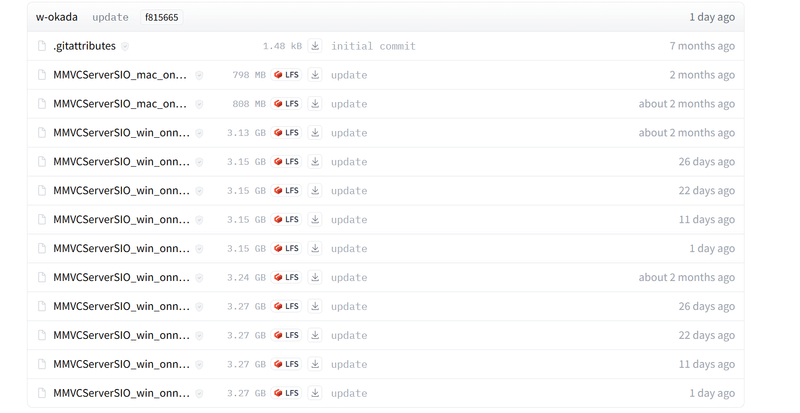Open 'update' commit of 3.15 GB file, 11 days ago
The height and width of the screenshot is (413, 800).
[x=349, y=220]
